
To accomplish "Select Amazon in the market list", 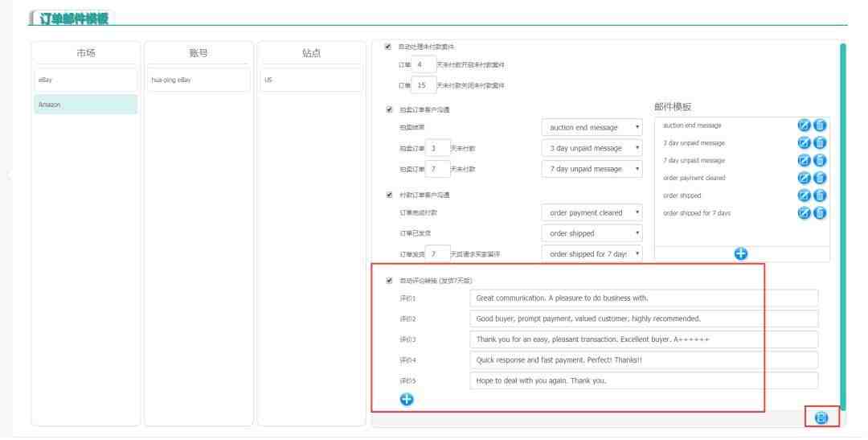I will click(x=86, y=105).
